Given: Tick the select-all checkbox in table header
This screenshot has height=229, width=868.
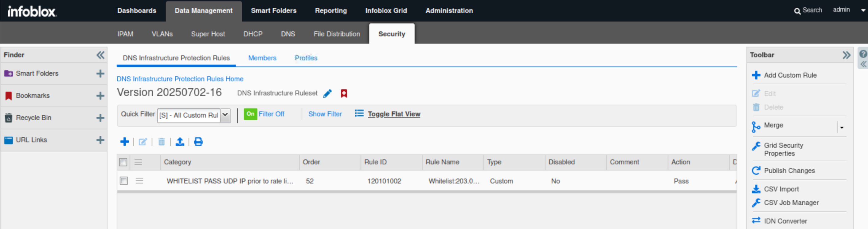Looking at the screenshot, I should coord(123,162).
